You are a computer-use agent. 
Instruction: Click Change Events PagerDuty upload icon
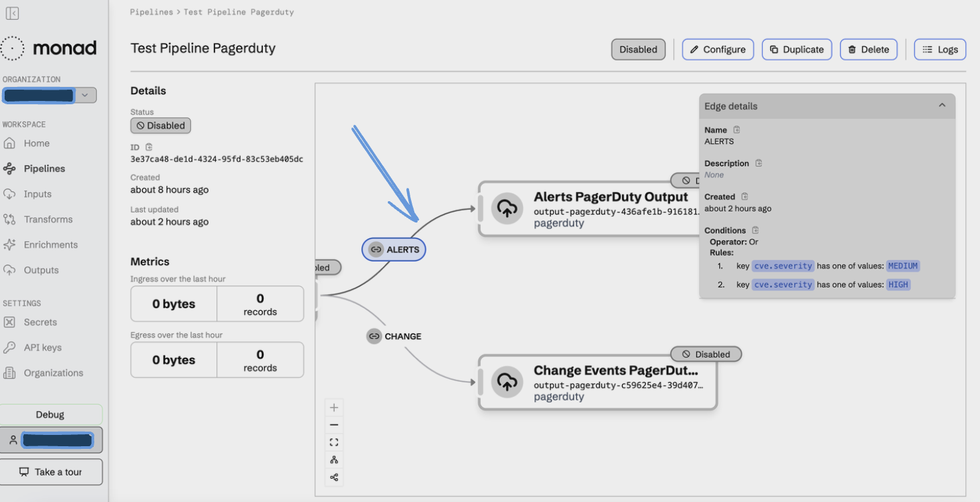coord(507,382)
